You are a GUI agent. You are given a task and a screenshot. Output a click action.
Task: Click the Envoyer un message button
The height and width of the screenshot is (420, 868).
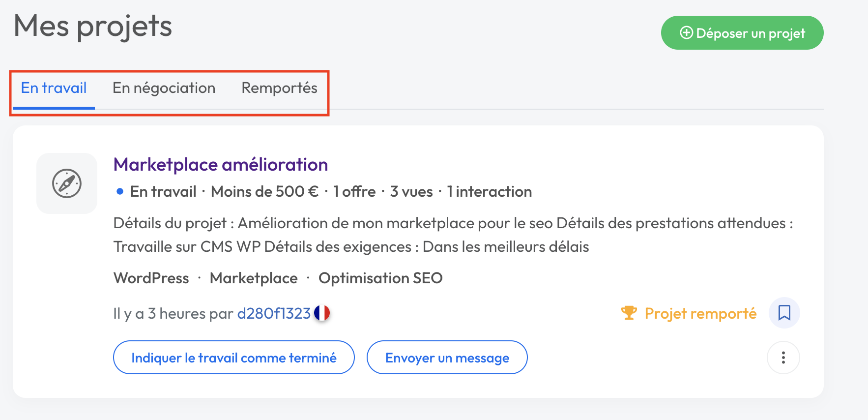coord(447,358)
